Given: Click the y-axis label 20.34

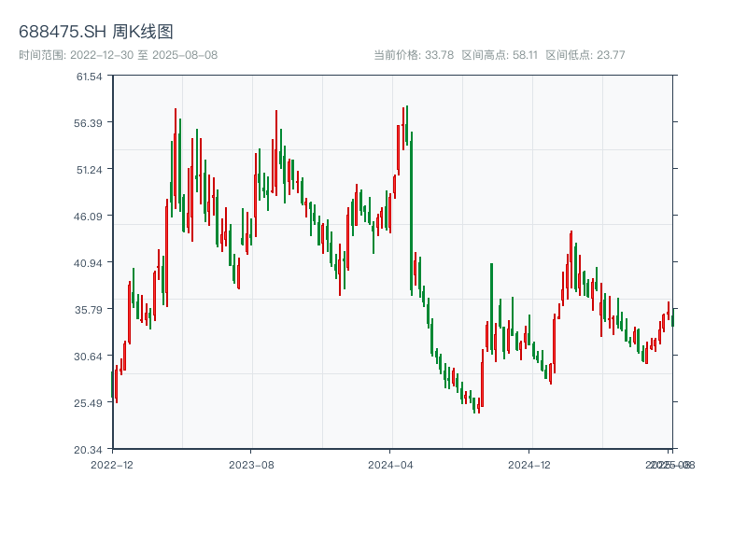Looking at the screenshot, I should point(88,450).
